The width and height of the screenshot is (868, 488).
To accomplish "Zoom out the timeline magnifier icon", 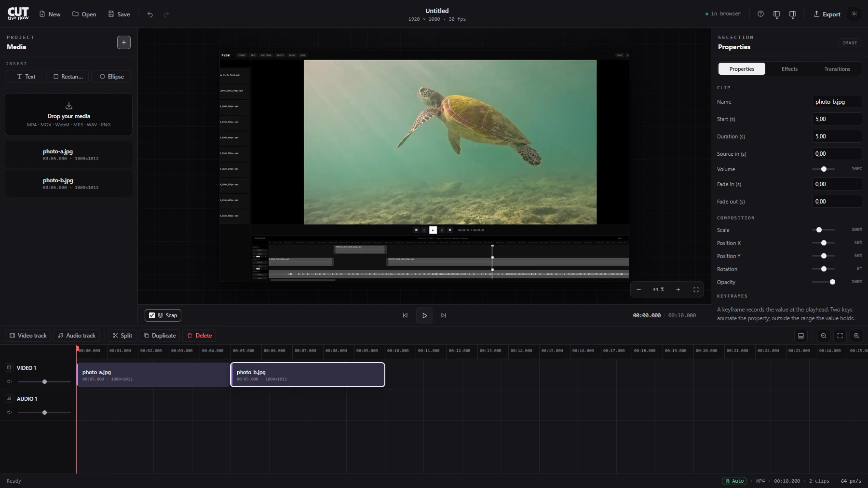I will tap(824, 336).
